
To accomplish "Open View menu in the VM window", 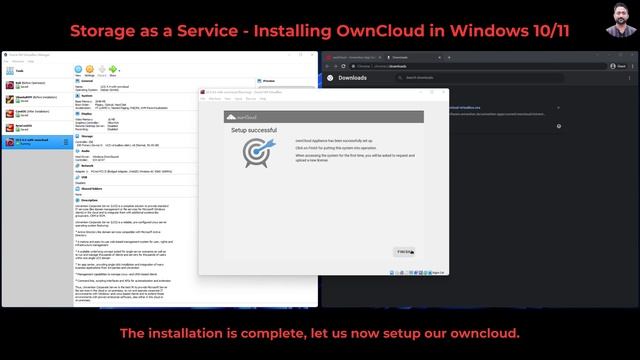I will tap(228, 99).
